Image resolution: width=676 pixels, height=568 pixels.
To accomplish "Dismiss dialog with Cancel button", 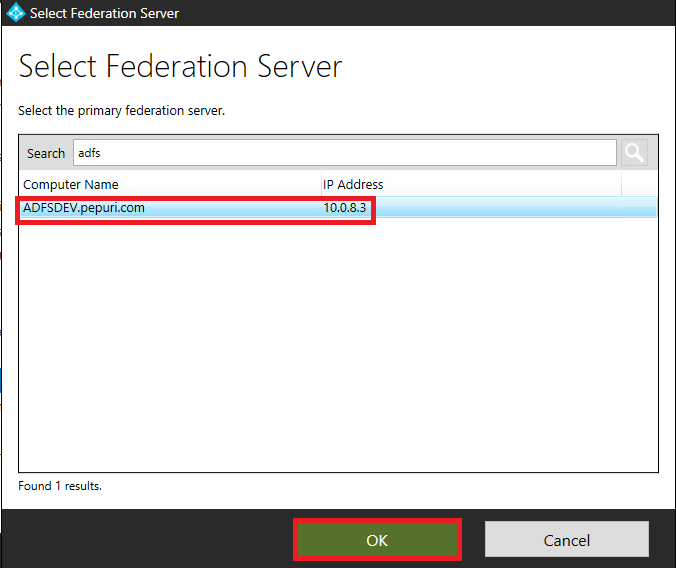I will pos(566,539).
